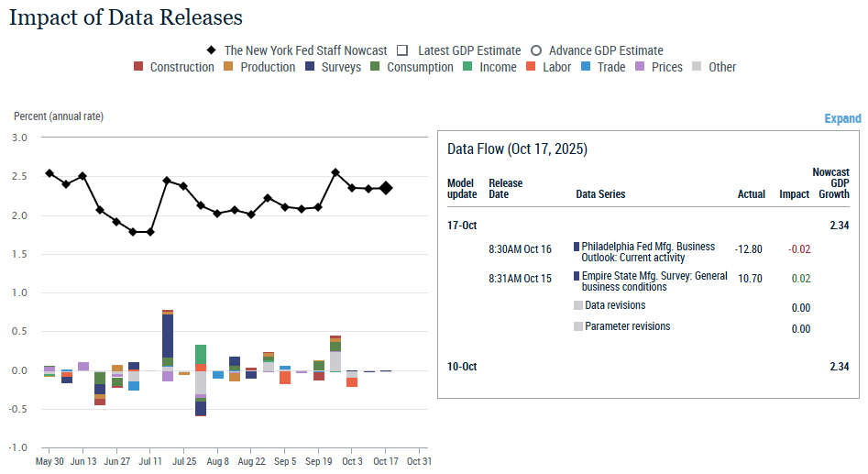Toggle the Construction legend swatch

(x=138, y=67)
